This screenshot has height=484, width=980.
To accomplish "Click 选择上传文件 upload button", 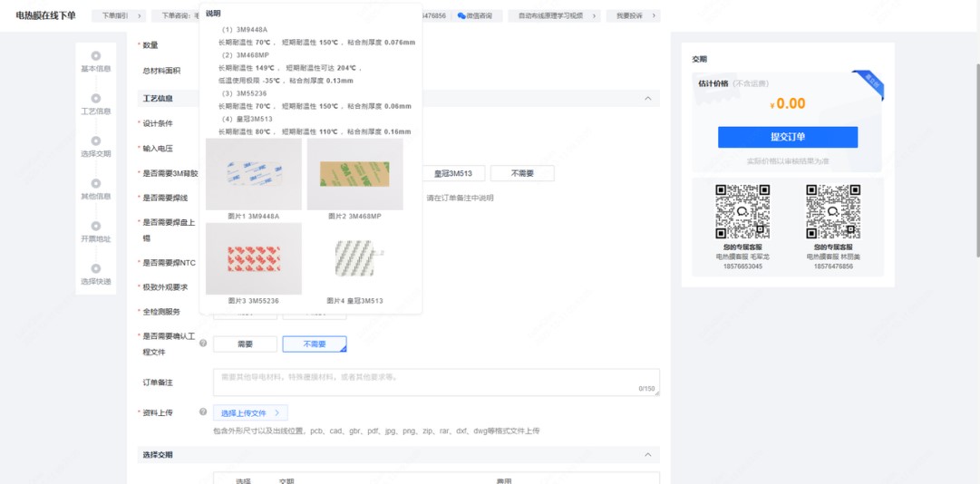I will point(250,413).
